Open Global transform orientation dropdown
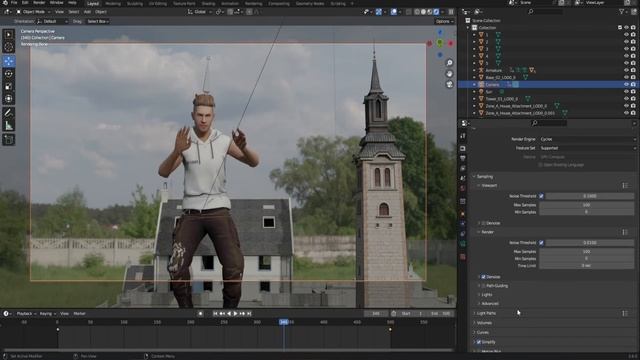This screenshot has height=360, width=640. [x=199, y=12]
